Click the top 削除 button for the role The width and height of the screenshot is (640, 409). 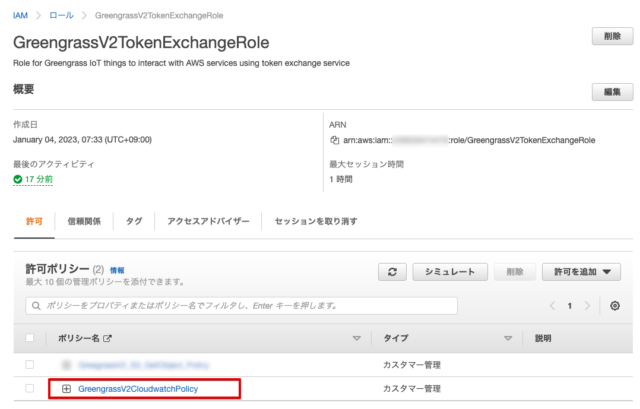pos(612,36)
